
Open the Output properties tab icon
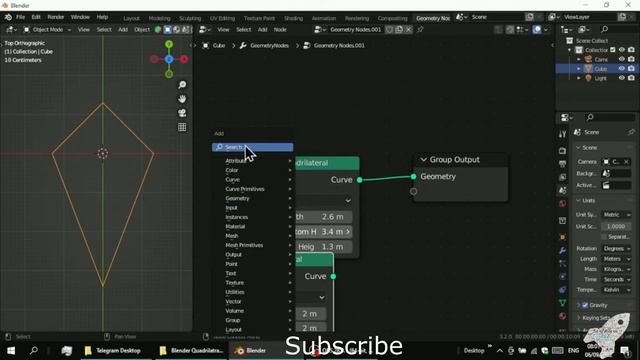click(x=562, y=164)
